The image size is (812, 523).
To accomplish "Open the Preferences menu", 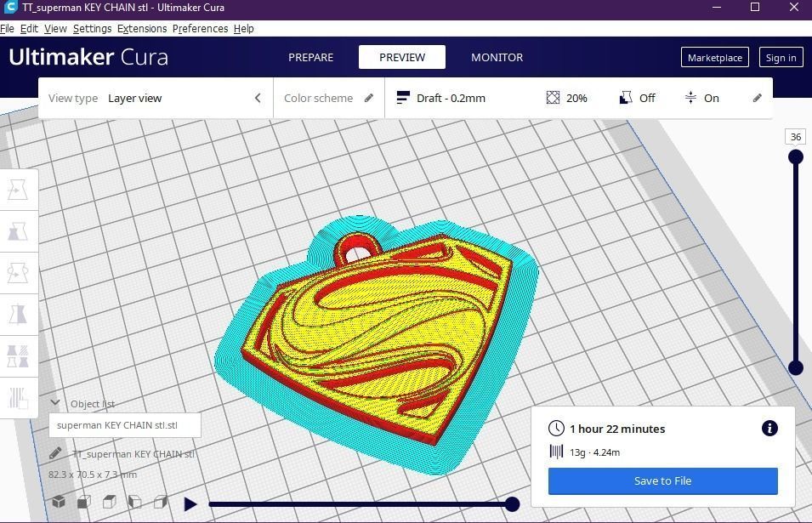I will click(x=200, y=28).
